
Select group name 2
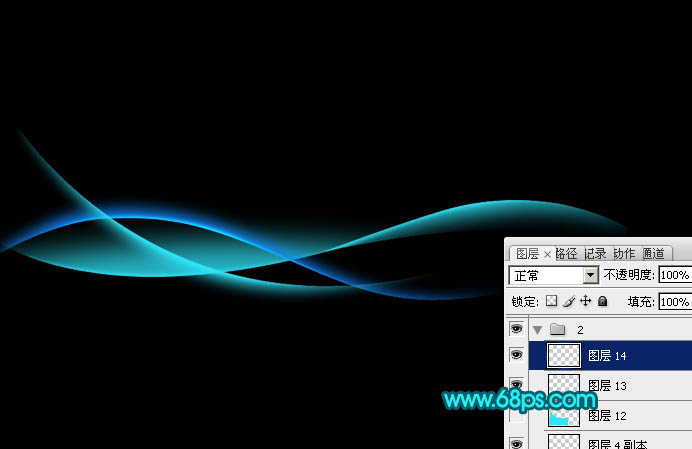coord(580,330)
